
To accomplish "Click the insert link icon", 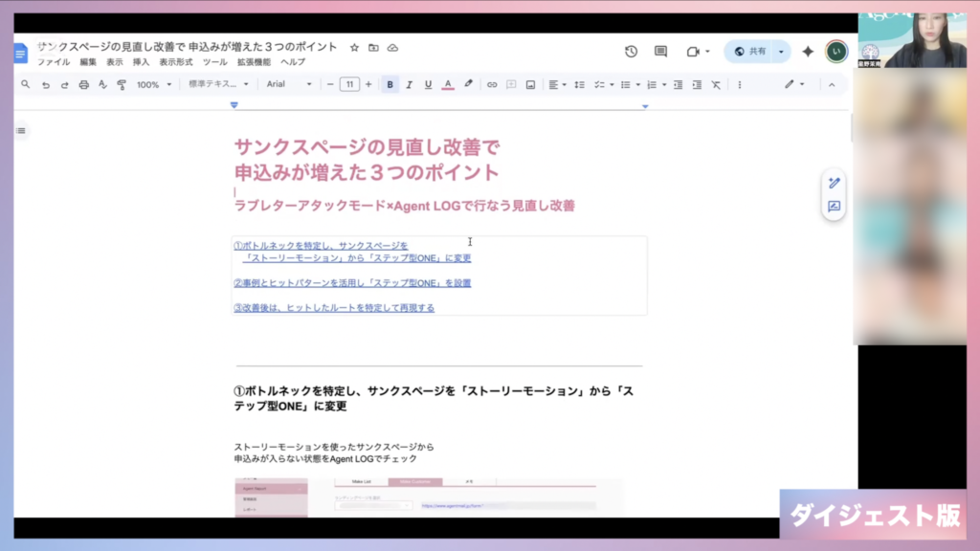I will pyautogui.click(x=492, y=85).
